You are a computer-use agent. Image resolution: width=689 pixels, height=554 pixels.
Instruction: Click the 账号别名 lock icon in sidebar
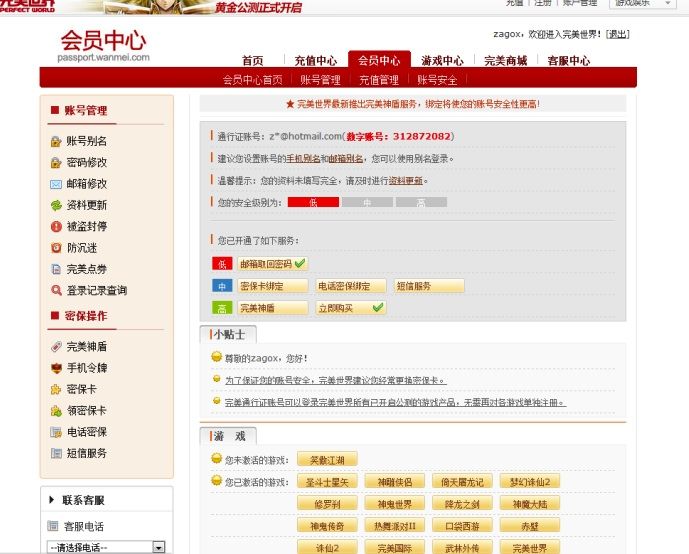pos(56,141)
